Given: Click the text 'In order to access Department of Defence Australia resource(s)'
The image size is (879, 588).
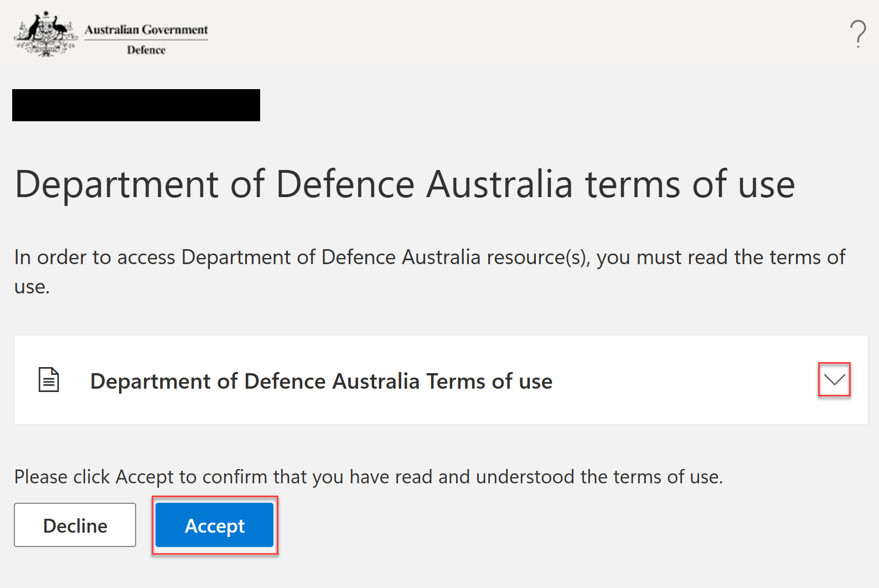Looking at the screenshot, I should pos(302,257).
